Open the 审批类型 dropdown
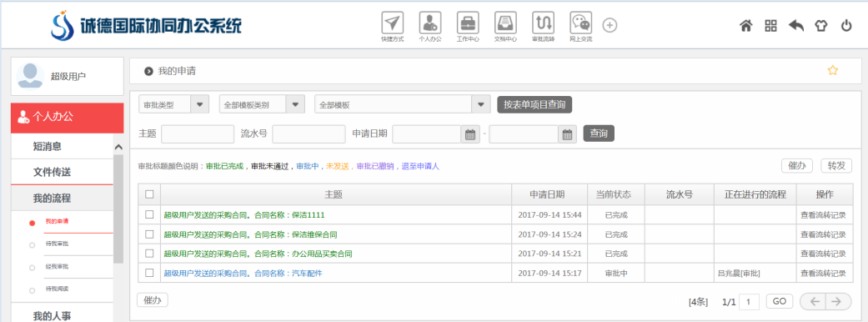The image size is (868, 322). pos(173,104)
